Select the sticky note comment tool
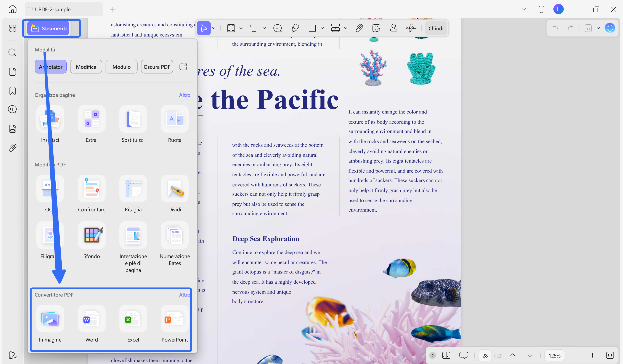This screenshot has height=364, width=623. tap(277, 28)
